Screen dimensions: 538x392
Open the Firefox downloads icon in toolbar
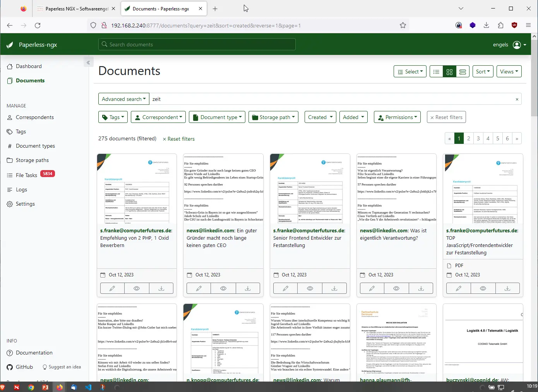487,26
